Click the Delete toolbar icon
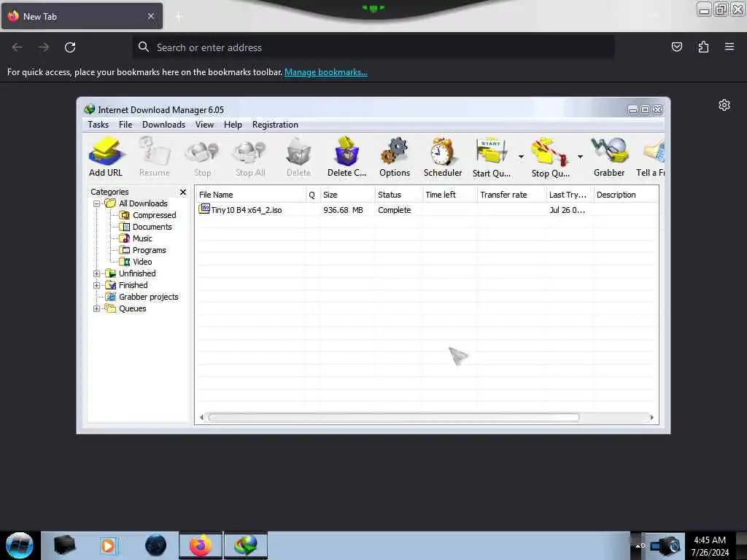The width and height of the screenshot is (747, 560). click(298, 157)
